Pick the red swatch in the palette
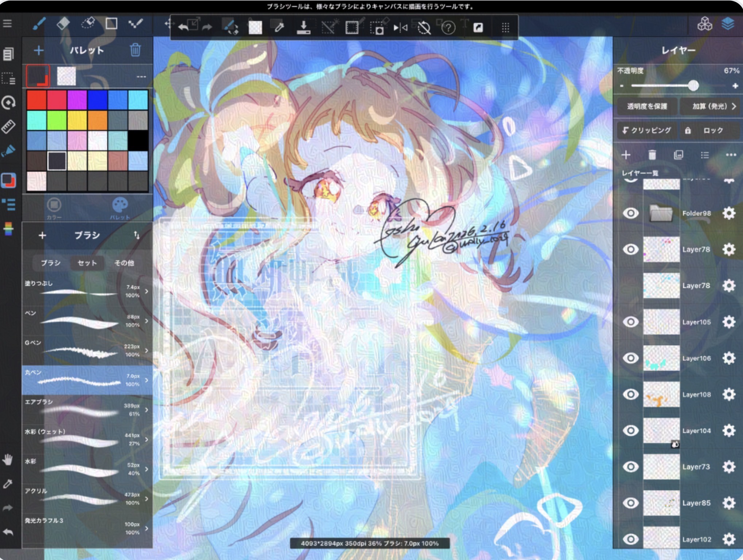Viewport: 743px width, 560px height. (x=36, y=100)
